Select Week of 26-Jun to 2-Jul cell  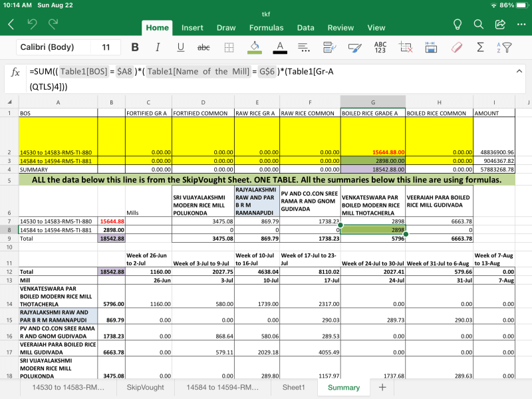coord(148,259)
